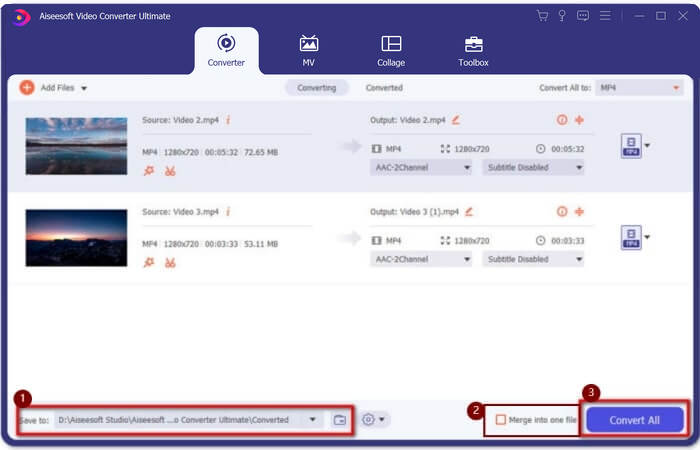Click the media info icon for Video 2.mp4 output
Viewport: 700px width, 450px height.
coord(562,120)
